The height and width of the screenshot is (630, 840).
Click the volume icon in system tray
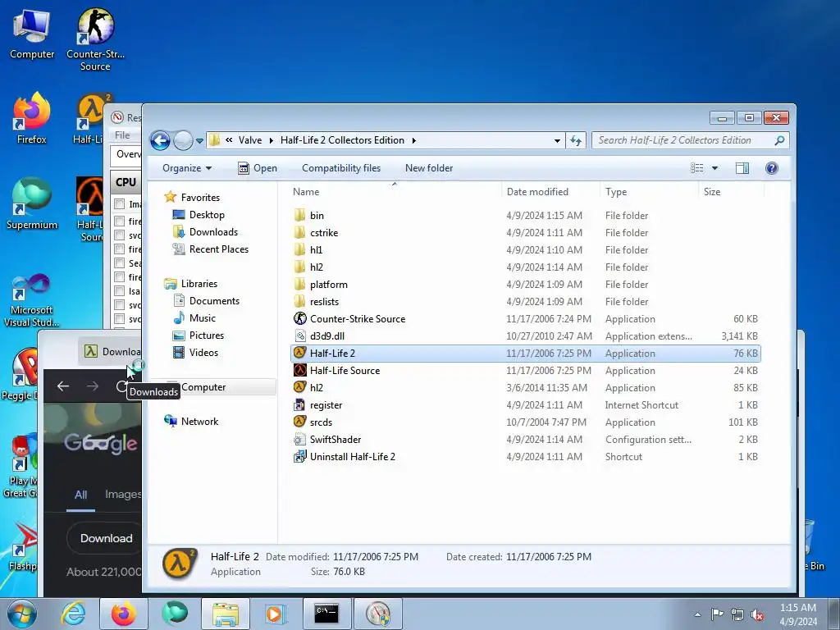pos(757,614)
